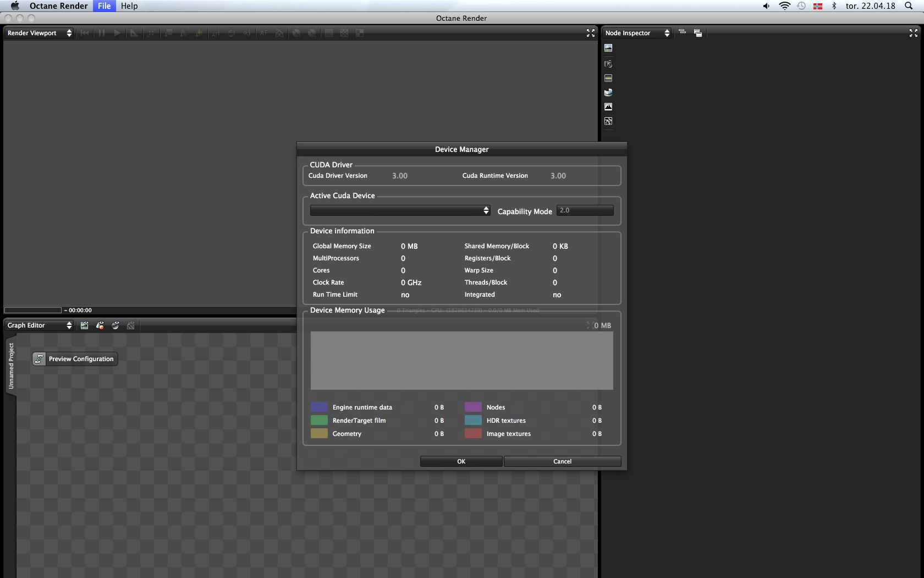Open the Active Cuda Device dropdown
Viewport: 924px width, 578px height.
tap(400, 210)
